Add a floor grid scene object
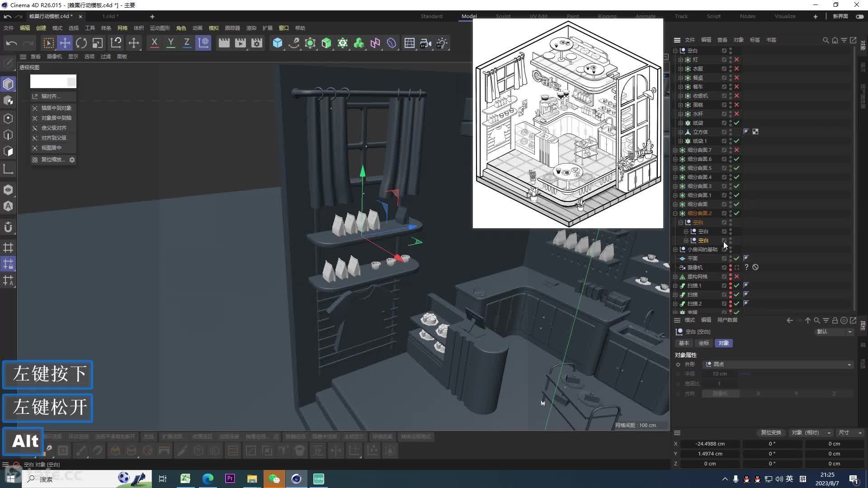The width and height of the screenshot is (868, 488). 410,43
